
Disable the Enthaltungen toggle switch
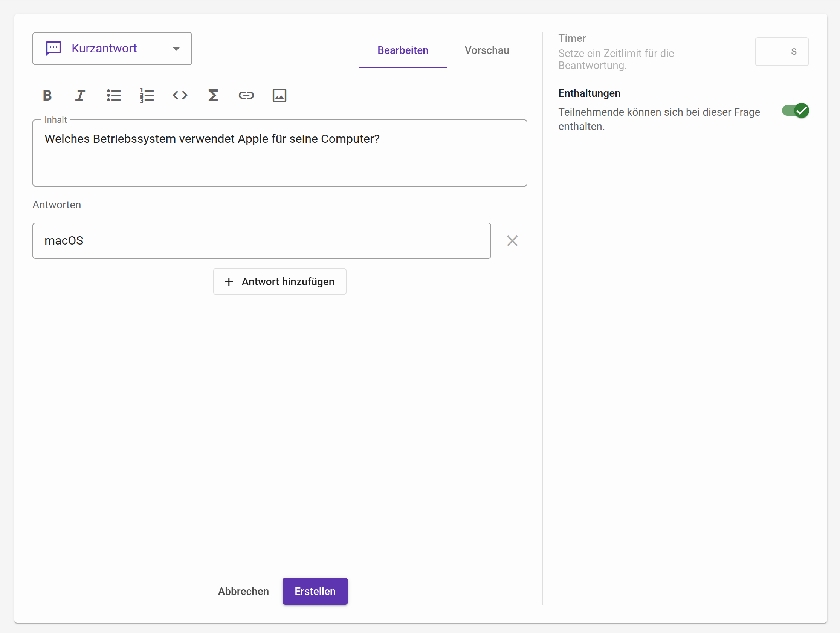tap(795, 111)
